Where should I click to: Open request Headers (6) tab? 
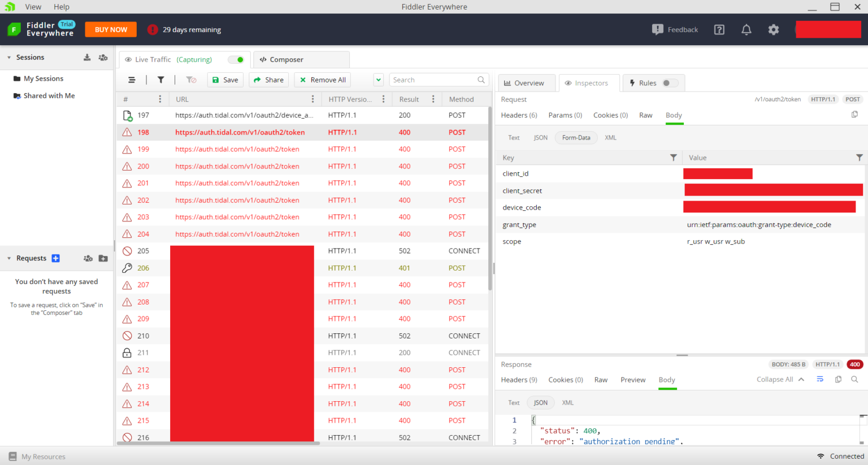pyautogui.click(x=519, y=115)
